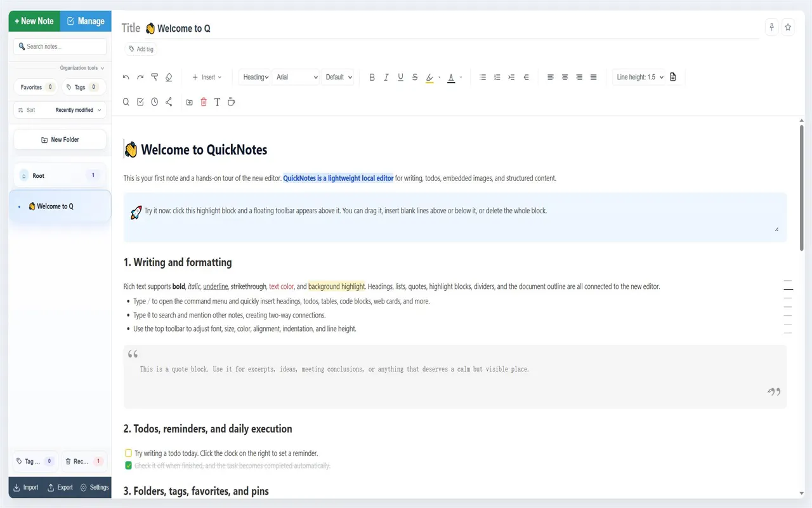Open the Line height 1.5 dropdown

pyautogui.click(x=639, y=77)
